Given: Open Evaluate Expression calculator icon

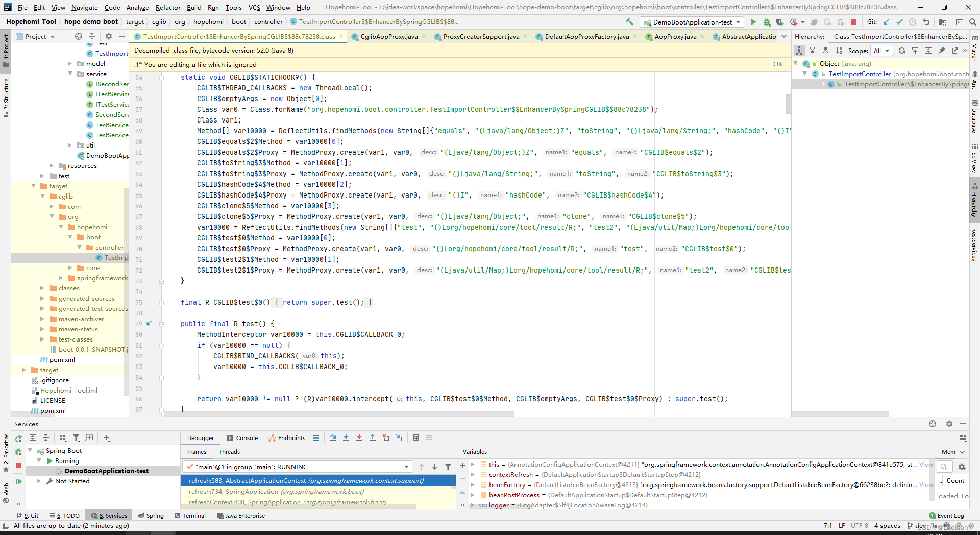Looking at the screenshot, I should [416, 437].
